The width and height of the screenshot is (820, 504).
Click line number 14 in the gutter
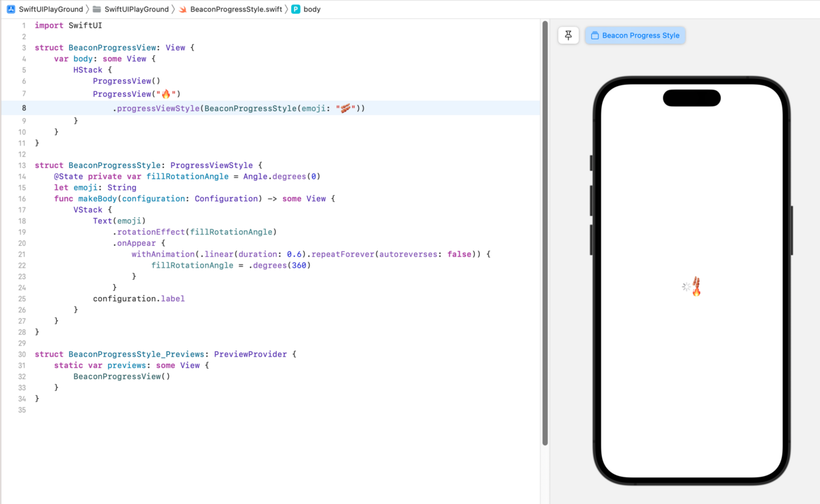point(22,176)
